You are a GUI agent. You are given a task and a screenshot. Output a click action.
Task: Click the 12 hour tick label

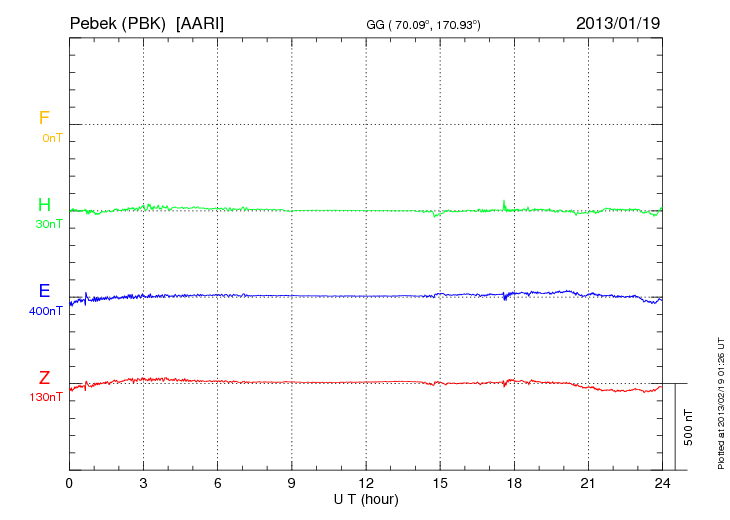(366, 483)
